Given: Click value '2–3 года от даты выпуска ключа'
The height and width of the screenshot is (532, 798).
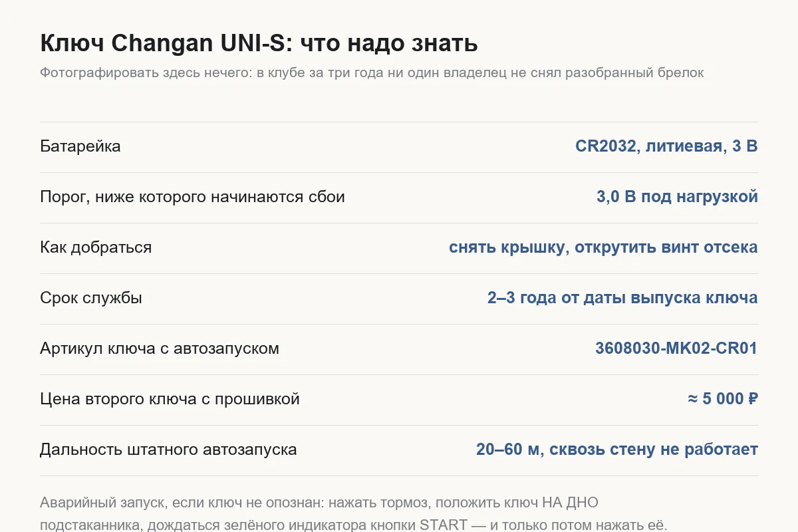Looking at the screenshot, I should click(x=622, y=298).
